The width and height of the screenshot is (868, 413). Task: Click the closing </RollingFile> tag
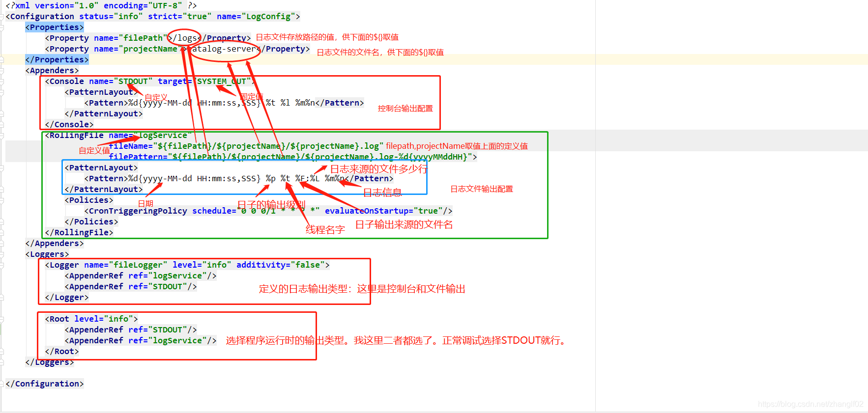pos(79,232)
